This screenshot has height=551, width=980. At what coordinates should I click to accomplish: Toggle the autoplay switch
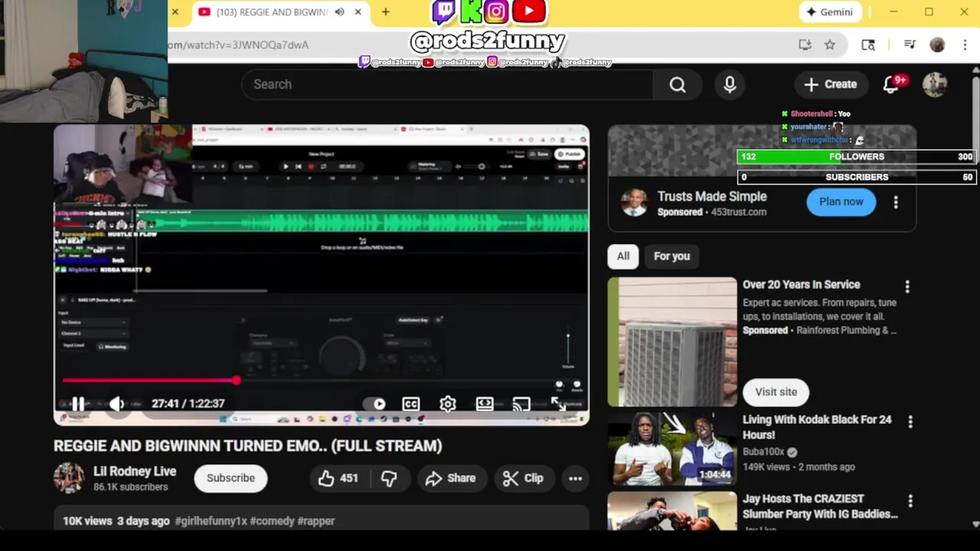(x=375, y=404)
